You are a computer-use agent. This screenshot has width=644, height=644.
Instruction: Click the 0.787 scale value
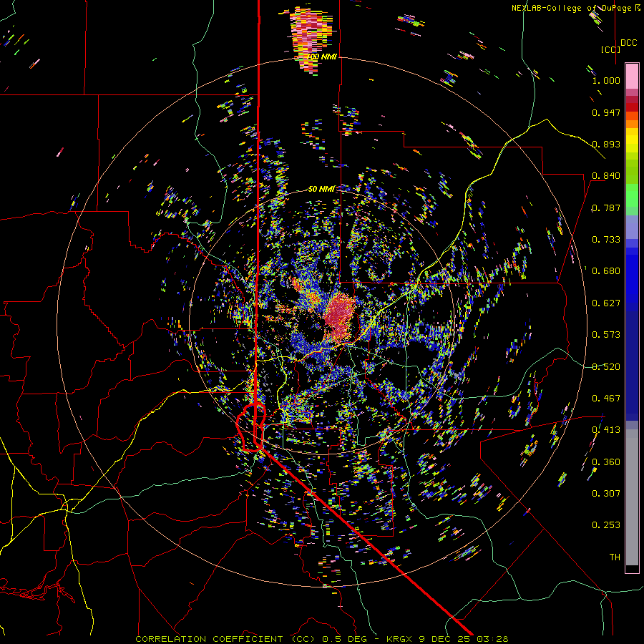606,208
